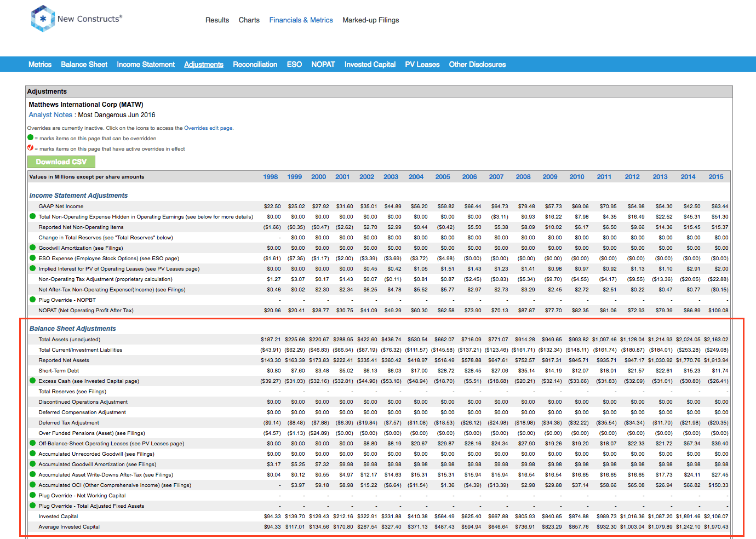Click green override dot beside Goodwill Amortization
Viewport: 756px width, 539px height.
32,248
